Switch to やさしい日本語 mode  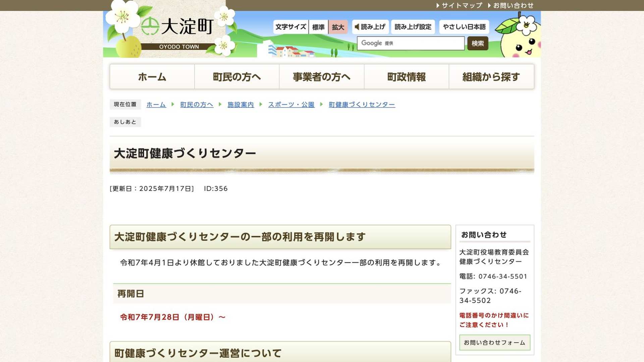click(x=464, y=27)
